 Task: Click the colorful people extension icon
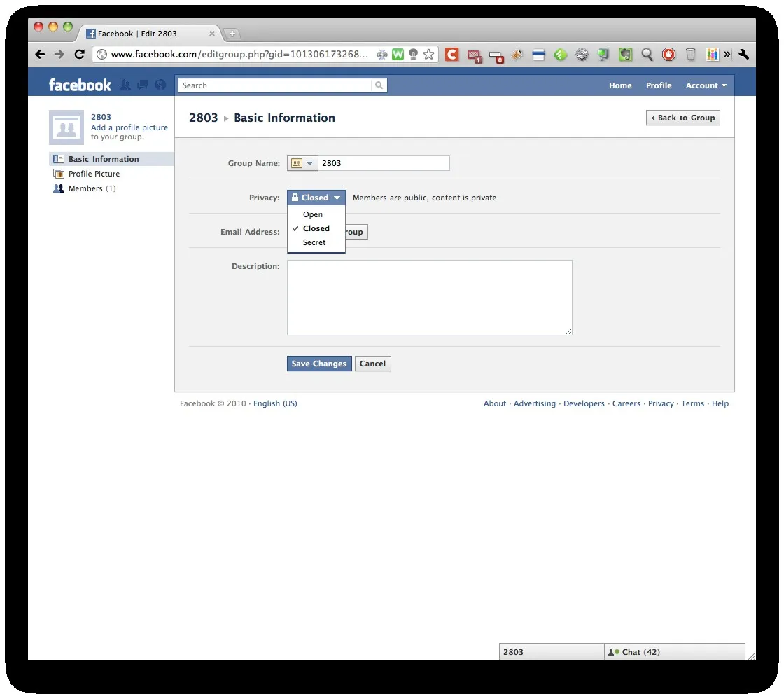pos(712,55)
